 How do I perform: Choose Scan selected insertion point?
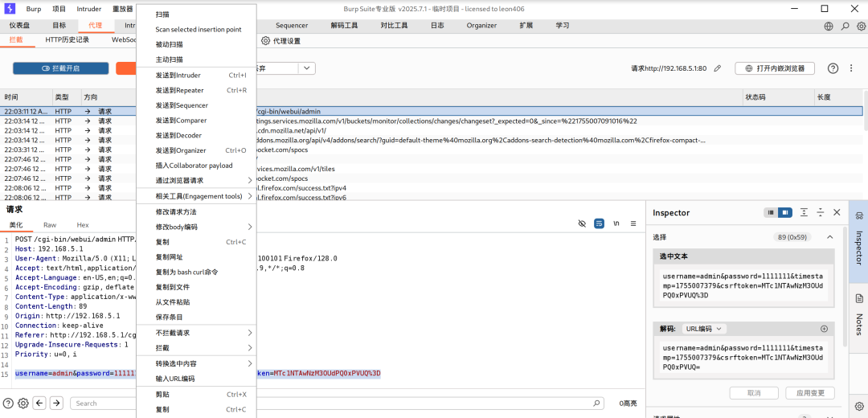(x=197, y=30)
